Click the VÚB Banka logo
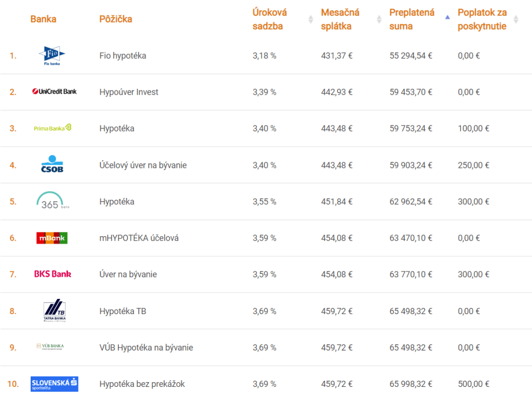 [x=50, y=347]
